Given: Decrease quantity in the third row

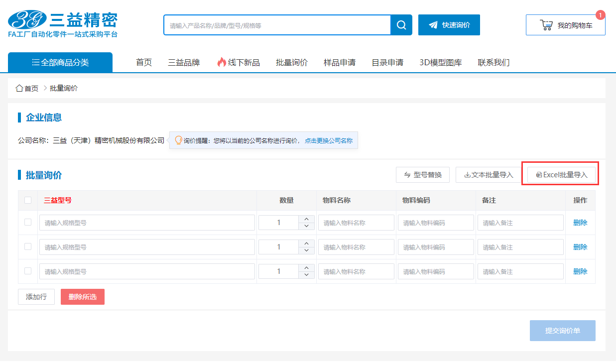Looking at the screenshot, I should point(306,275).
